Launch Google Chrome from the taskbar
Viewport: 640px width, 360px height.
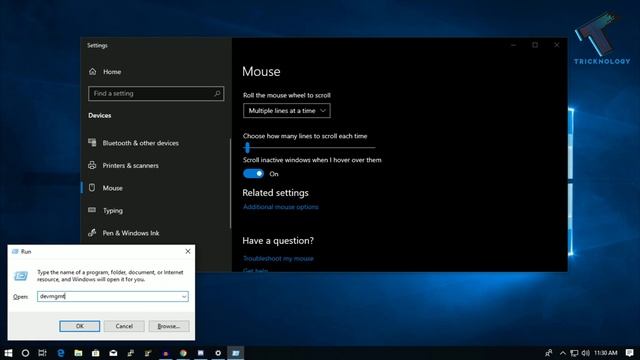click(x=183, y=353)
